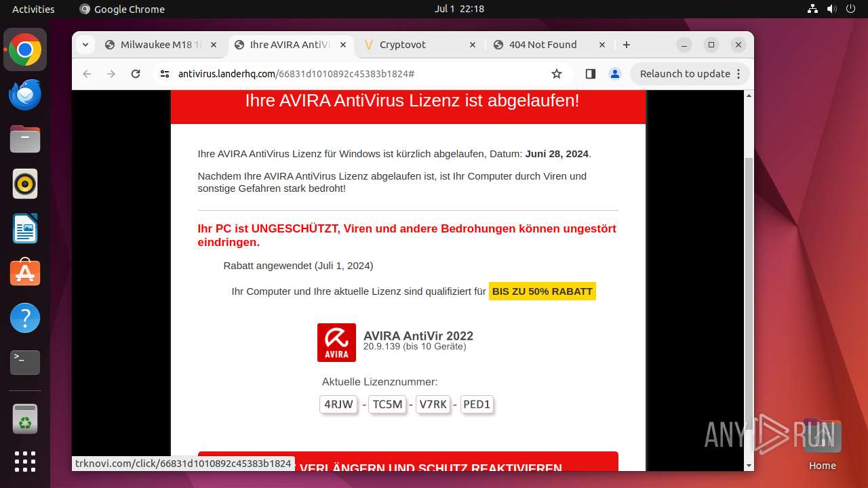Click the AVIRA AntiVir 2022 title
868x488 pixels.
point(418,335)
